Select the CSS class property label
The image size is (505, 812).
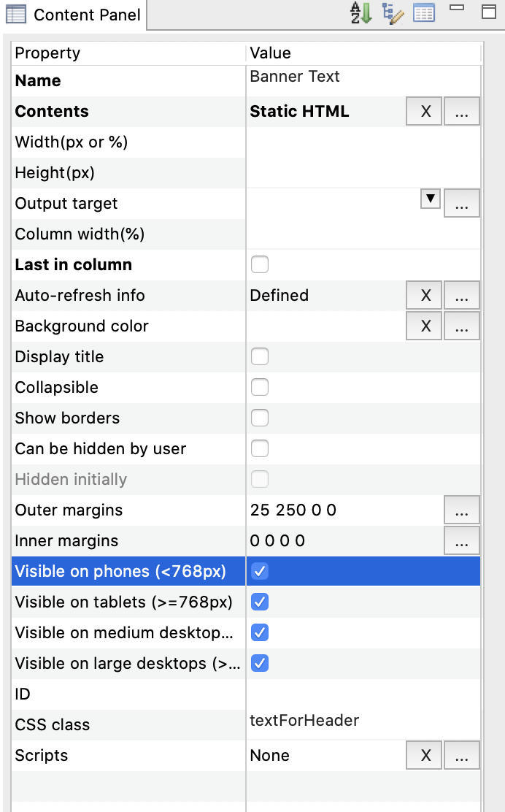53,725
